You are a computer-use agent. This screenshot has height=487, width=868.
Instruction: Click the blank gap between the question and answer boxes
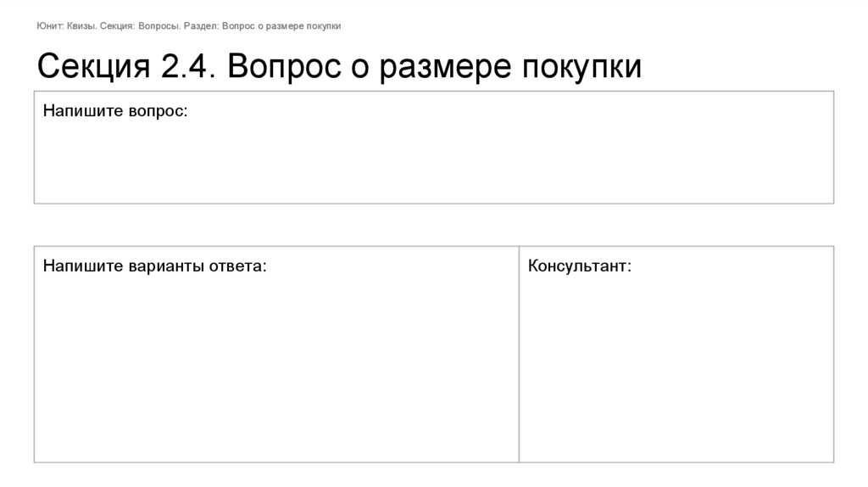433,225
